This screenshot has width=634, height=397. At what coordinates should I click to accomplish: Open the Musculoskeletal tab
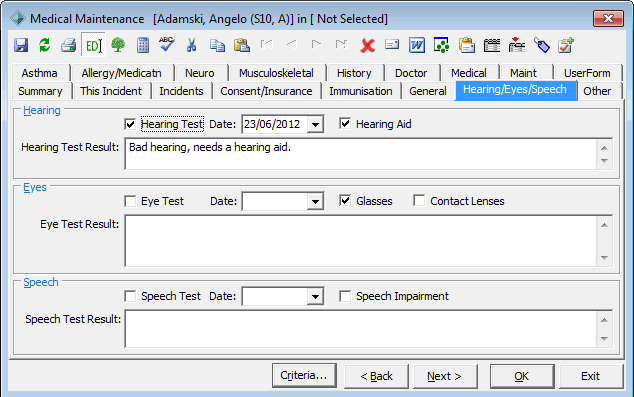pos(276,73)
